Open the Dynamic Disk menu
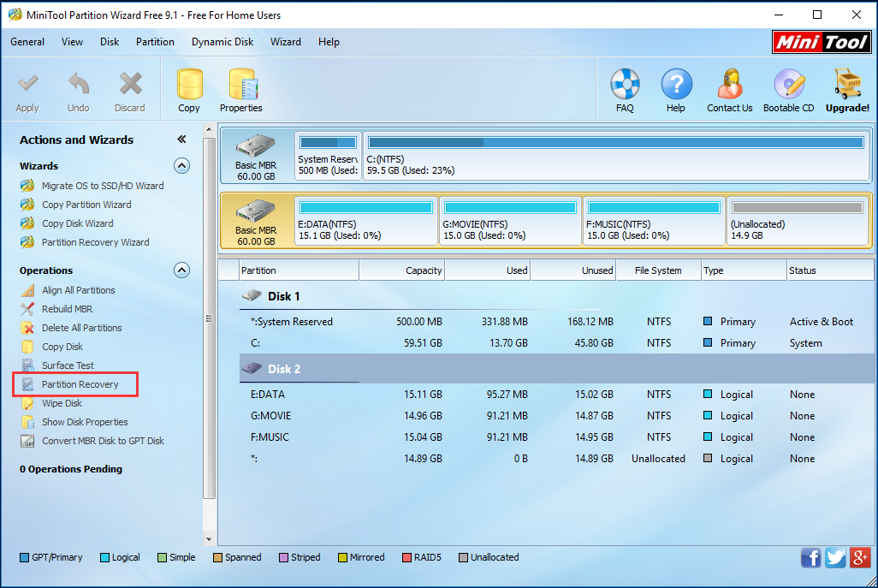This screenshot has width=878, height=588. pyautogui.click(x=222, y=42)
